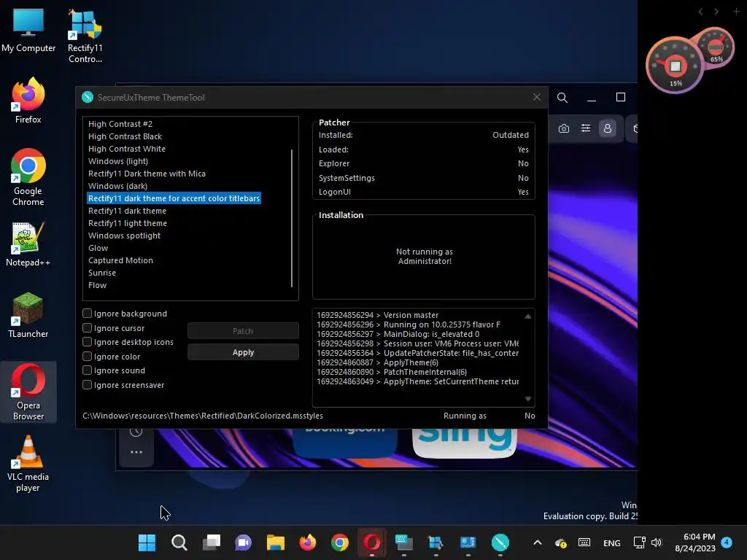
Task: Click the log scroll up arrow
Action: coord(528,316)
